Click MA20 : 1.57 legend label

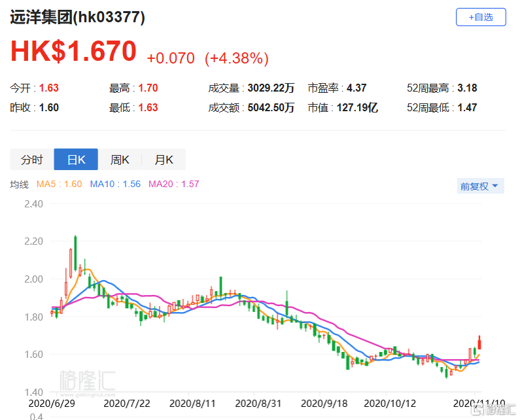(x=173, y=184)
